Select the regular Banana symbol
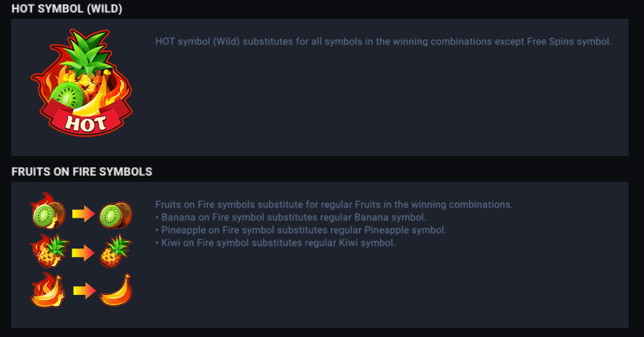 pos(115,291)
